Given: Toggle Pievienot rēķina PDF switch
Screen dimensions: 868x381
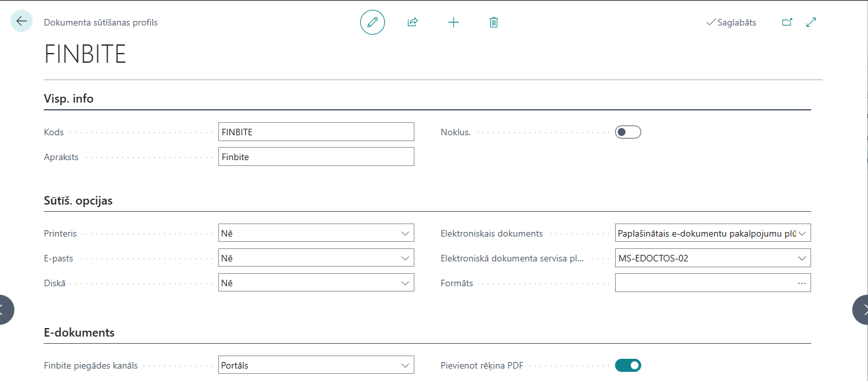Looking at the screenshot, I should point(628,365).
